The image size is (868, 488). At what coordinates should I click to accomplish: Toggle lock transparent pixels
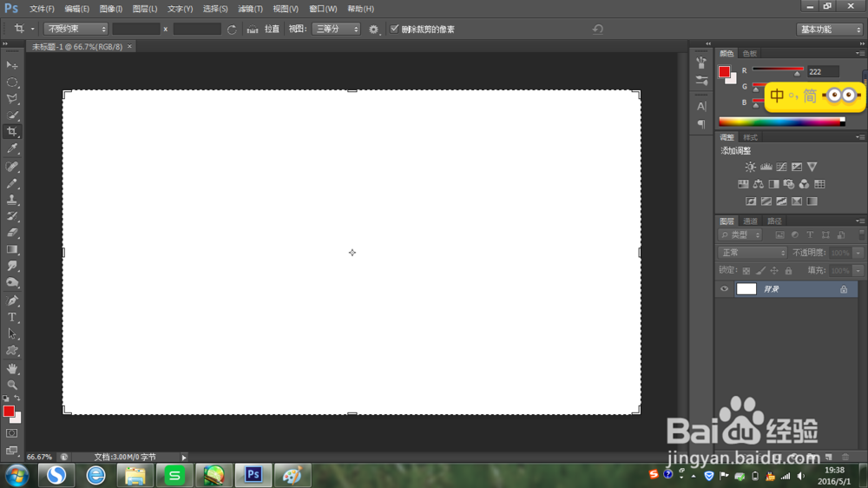click(x=746, y=270)
